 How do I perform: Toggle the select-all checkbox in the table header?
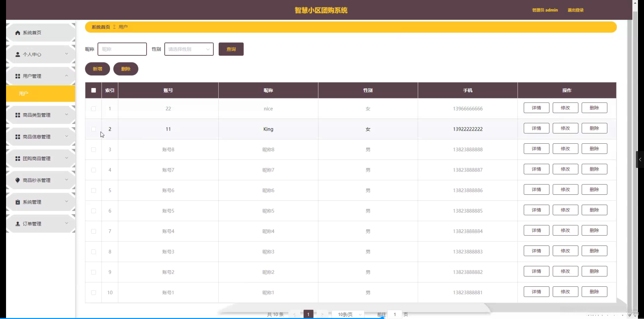click(94, 90)
